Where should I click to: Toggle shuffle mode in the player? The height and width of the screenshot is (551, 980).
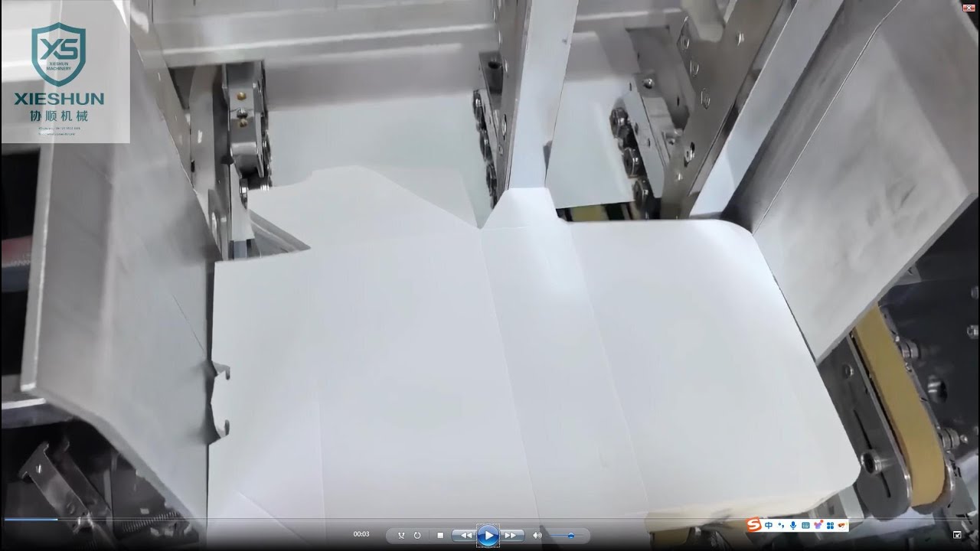click(x=401, y=536)
